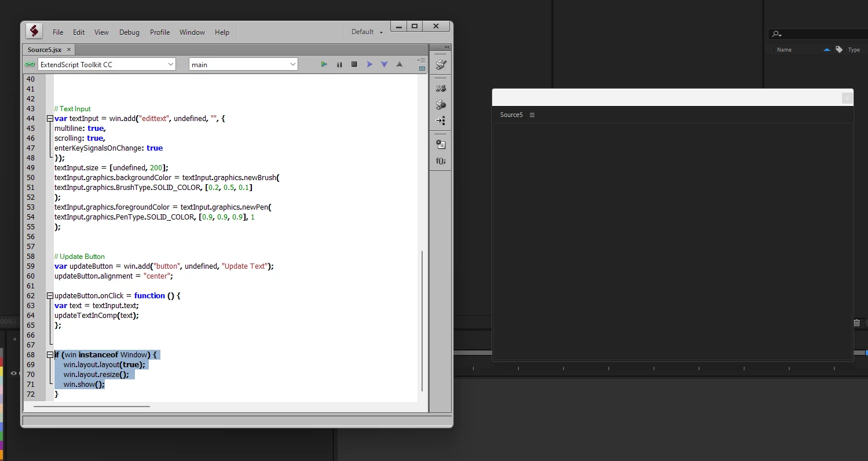Open the double-scroll panel icon in the dock
This screenshot has height=461, width=868.
pyautogui.click(x=441, y=89)
